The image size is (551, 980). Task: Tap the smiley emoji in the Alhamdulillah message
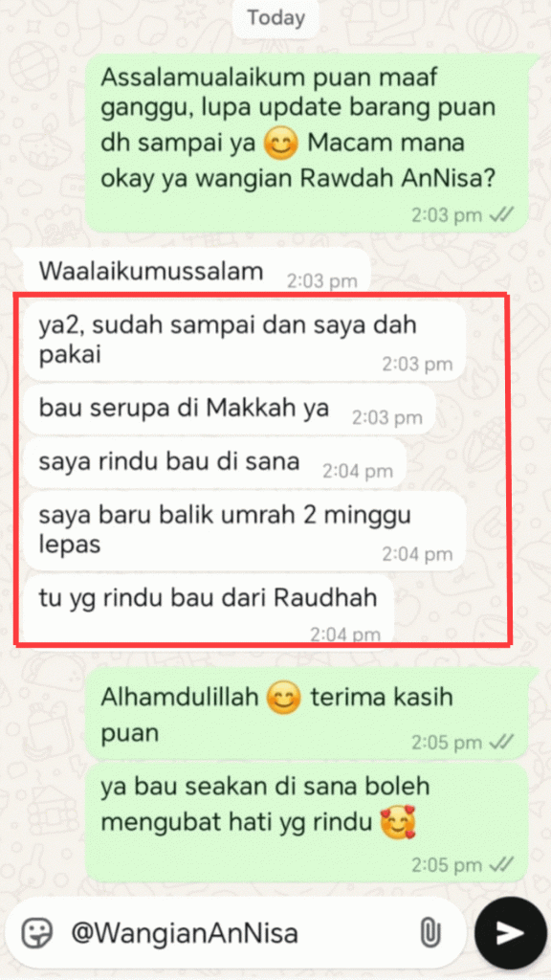283,698
